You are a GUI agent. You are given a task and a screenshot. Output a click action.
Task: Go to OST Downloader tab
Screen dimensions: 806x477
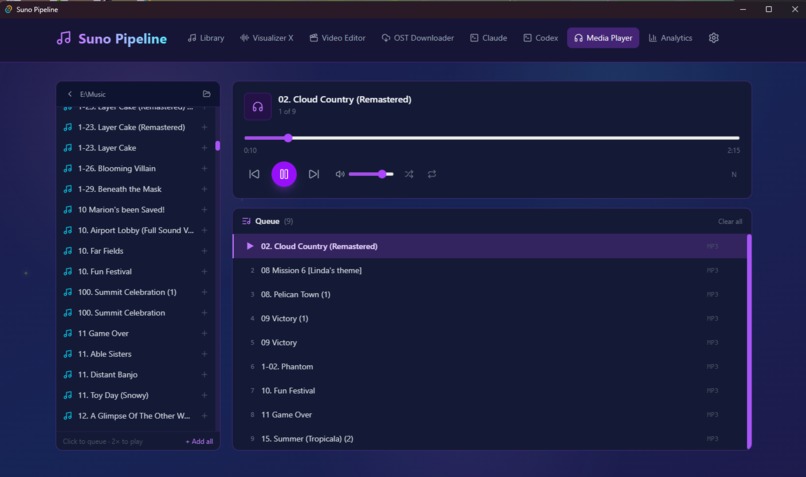(417, 38)
